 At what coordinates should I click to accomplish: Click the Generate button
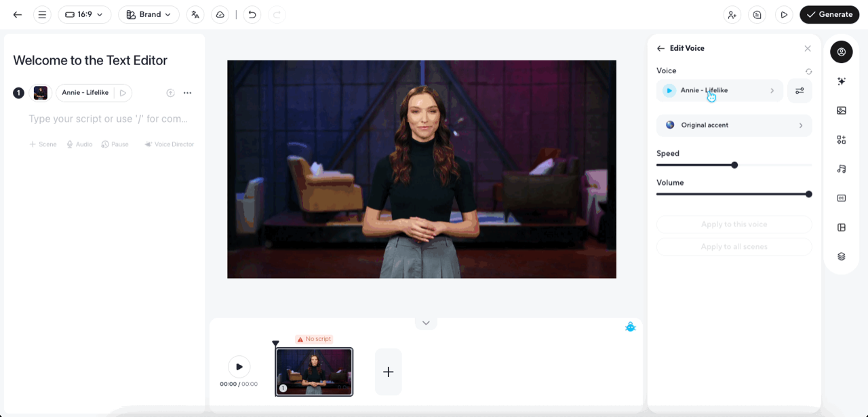click(830, 14)
